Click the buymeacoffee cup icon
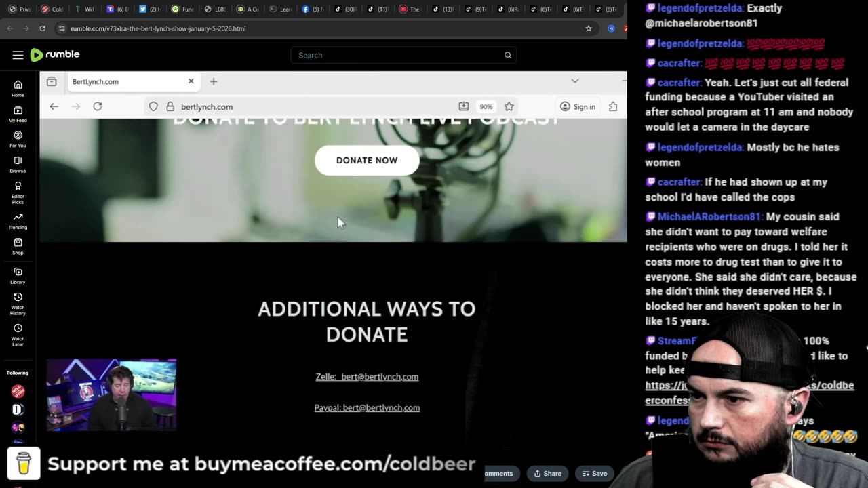This screenshot has height=488, width=868. coord(24,464)
